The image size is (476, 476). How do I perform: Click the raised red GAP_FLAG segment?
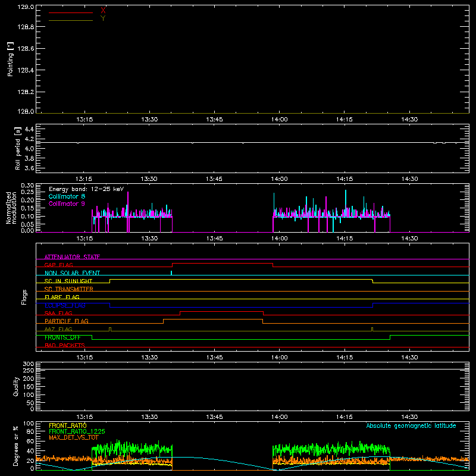[223, 264]
